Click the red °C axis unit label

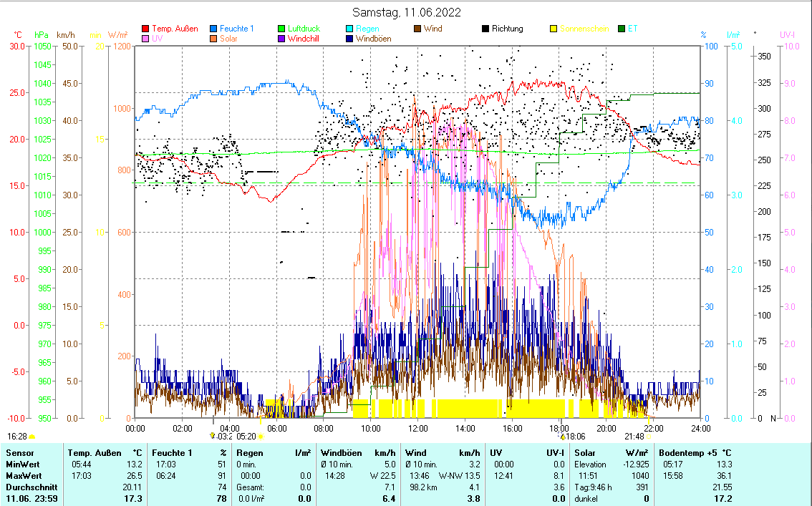point(18,35)
